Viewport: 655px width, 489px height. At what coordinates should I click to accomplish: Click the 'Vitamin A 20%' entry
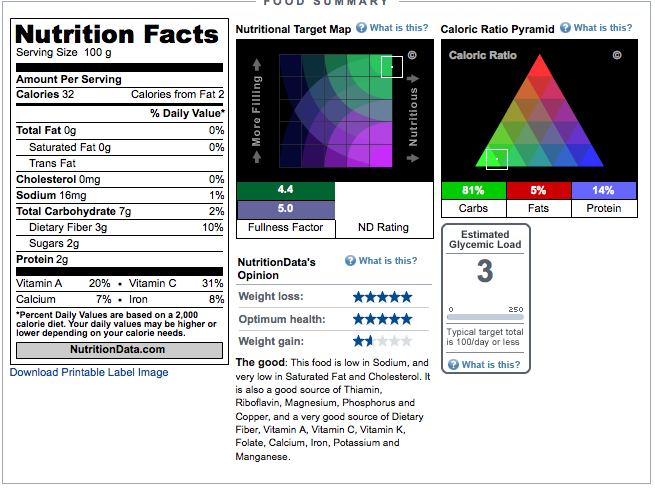click(63, 284)
